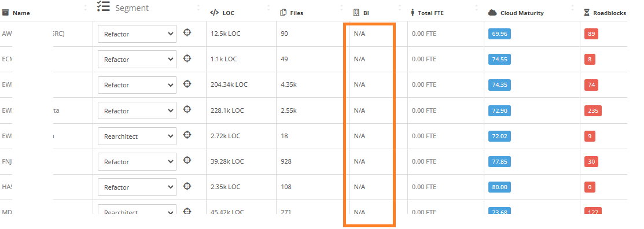Click the red 235 roadblocks badge
The width and height of the screenshot is (644, 229).
(x=593, y=110)
